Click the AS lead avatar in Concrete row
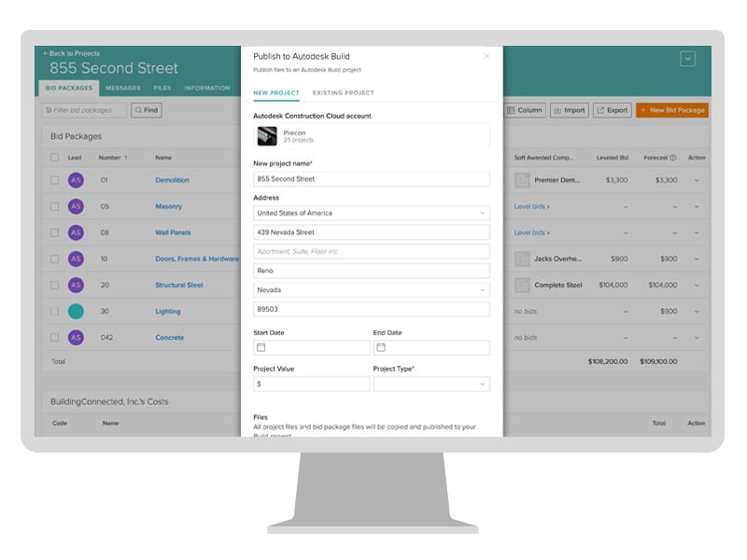This screenshot has width=747, height=560. 76,337
